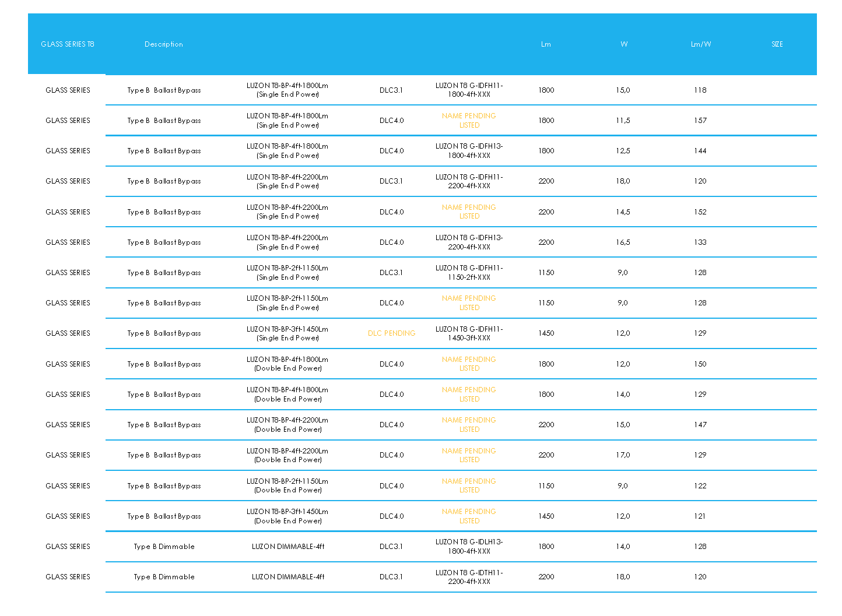Click the GLASS SERIES T8 header cell
Viewport: 842px width, 616px height.
coord(67,44)
